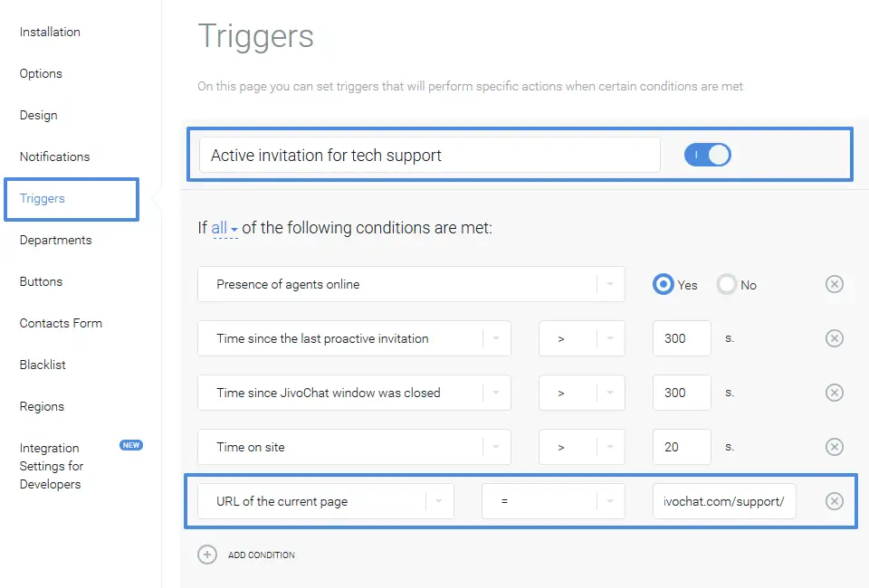Remove the 'Time since the last proactive invitation' condition
This screenshot has width=869, height=588.
835,338
